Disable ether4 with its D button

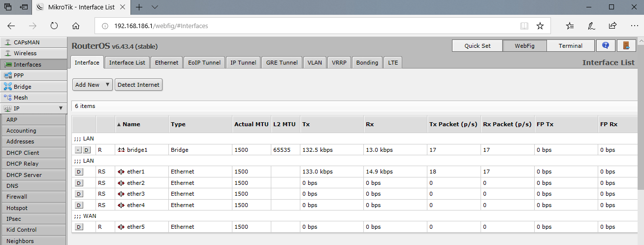[x=79, y=205]
